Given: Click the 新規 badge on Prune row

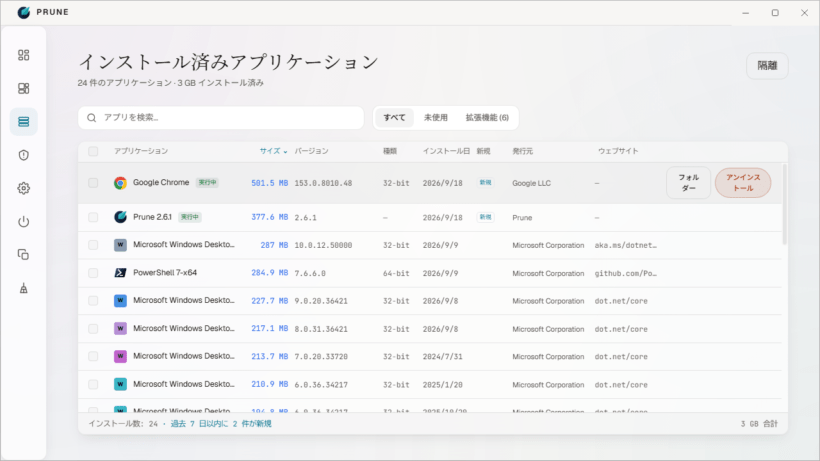Looking at the screenshot, I should 485,217.
